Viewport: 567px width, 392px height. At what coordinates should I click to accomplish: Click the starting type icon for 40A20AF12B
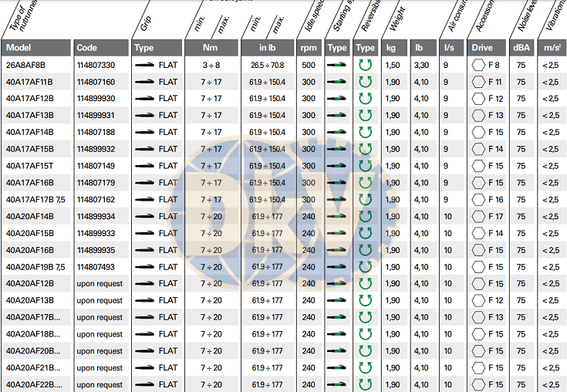(x=336, y=284)
